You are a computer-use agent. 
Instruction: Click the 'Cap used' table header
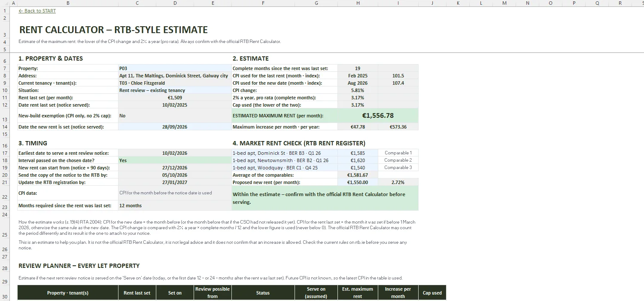(x=432, y=293)
